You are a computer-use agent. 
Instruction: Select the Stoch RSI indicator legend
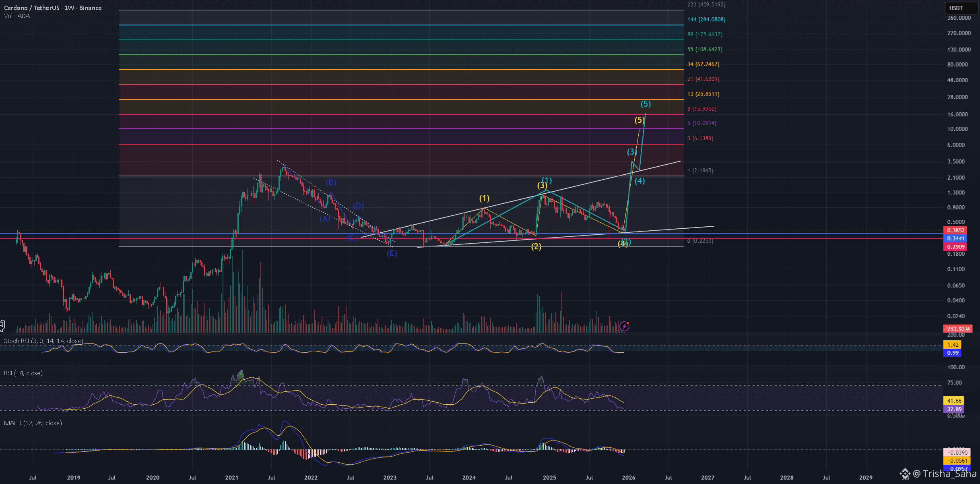click(x=43, y=341)
